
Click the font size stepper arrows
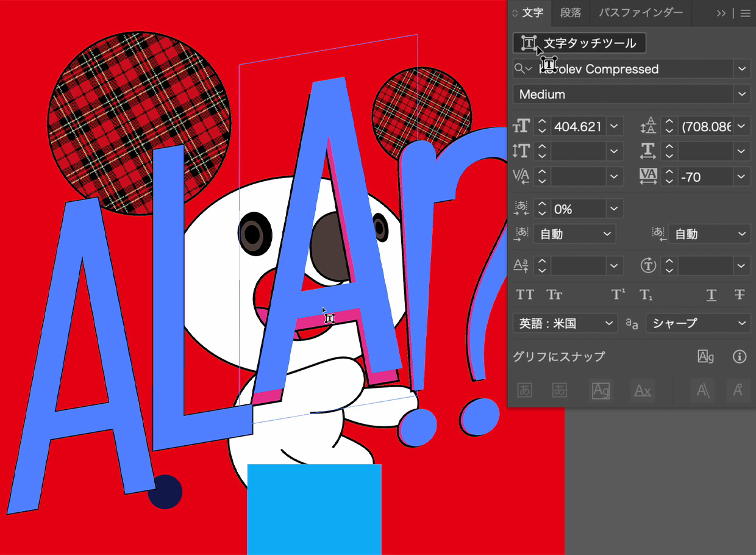coord(541,126)
